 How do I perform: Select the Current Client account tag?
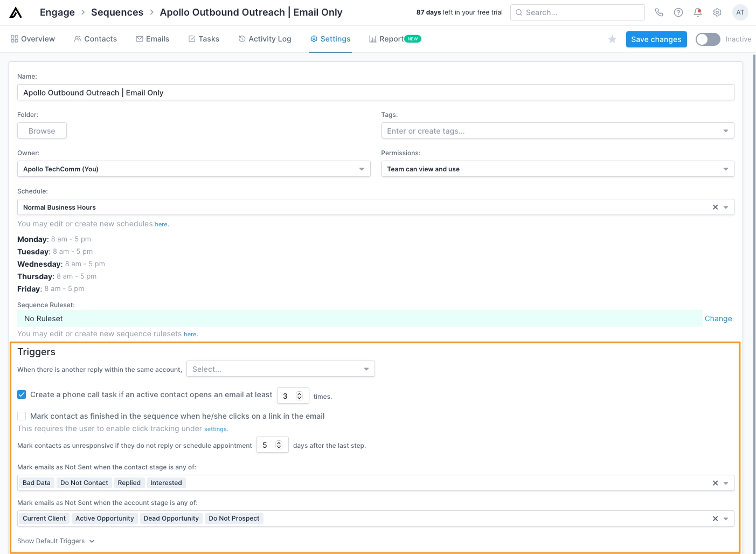coord(44,518)
